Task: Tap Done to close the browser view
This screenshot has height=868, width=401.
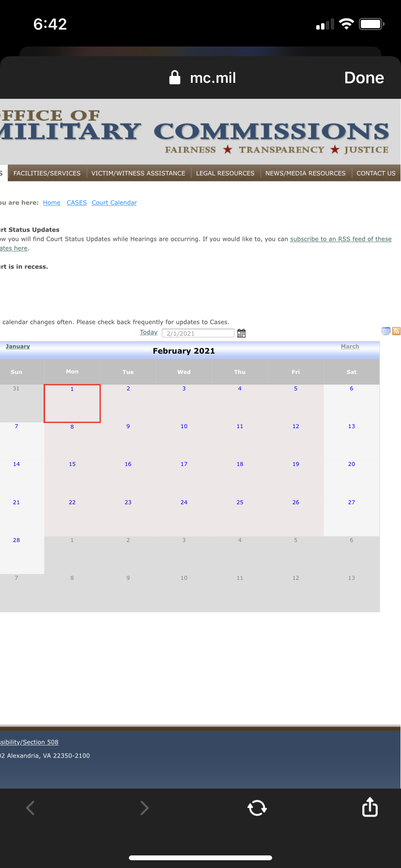Action: [x=364, y=77]
